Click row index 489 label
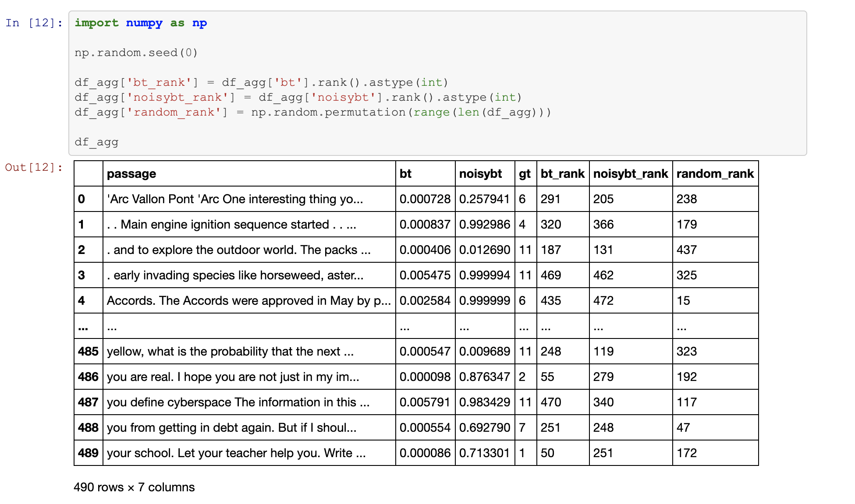Viewport: 855px width, 504px height. click(88, 453)
